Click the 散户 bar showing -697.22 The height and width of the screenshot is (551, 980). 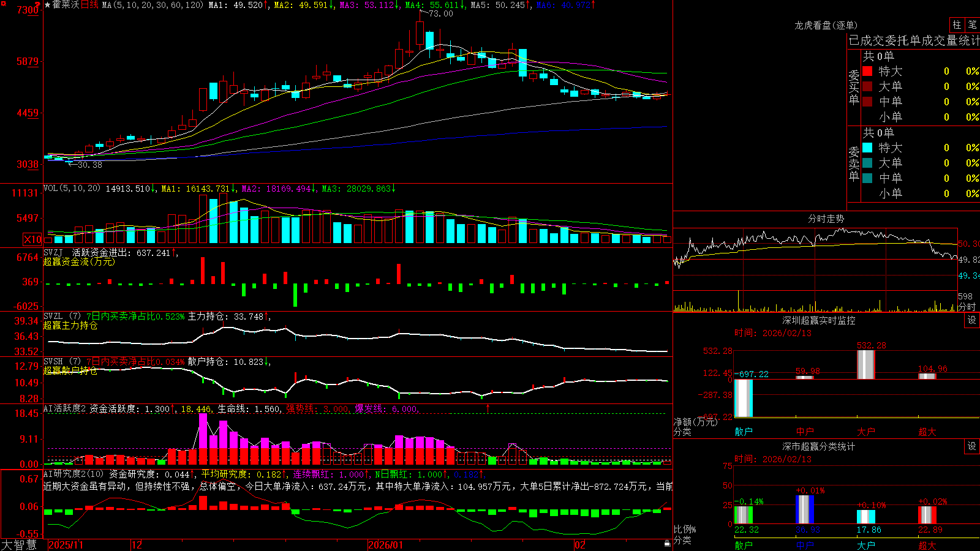click(x=744, y=399)
